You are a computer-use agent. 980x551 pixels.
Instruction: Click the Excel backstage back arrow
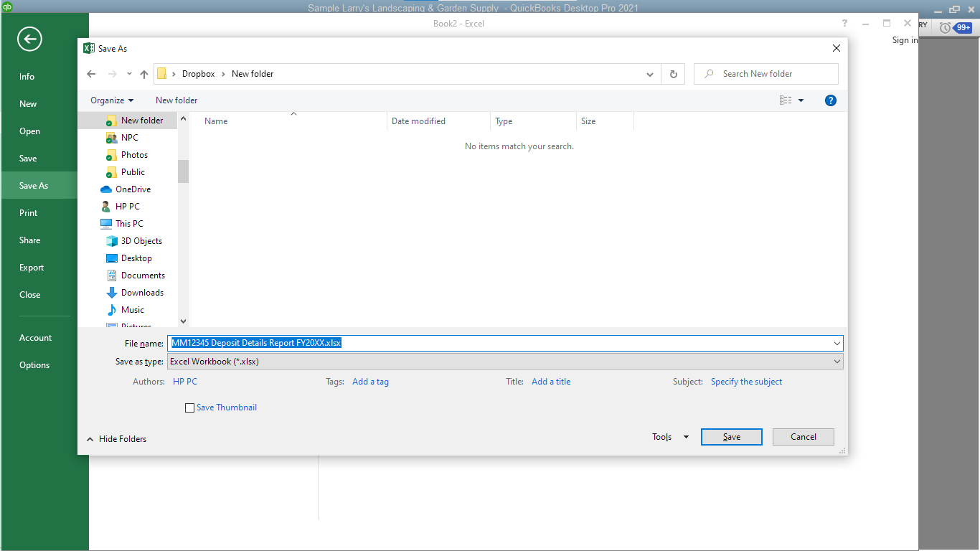coord(29,39)
